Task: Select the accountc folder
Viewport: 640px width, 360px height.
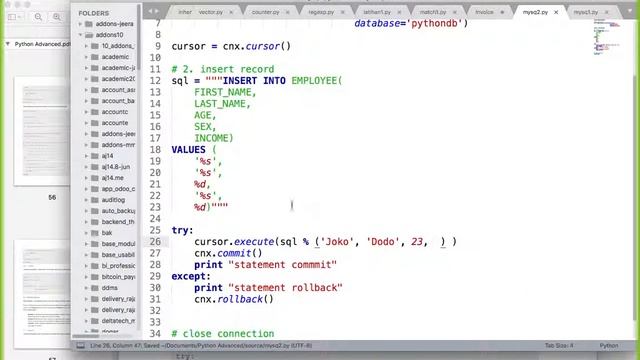Action: pyautogui.click(x=115, y=112)
